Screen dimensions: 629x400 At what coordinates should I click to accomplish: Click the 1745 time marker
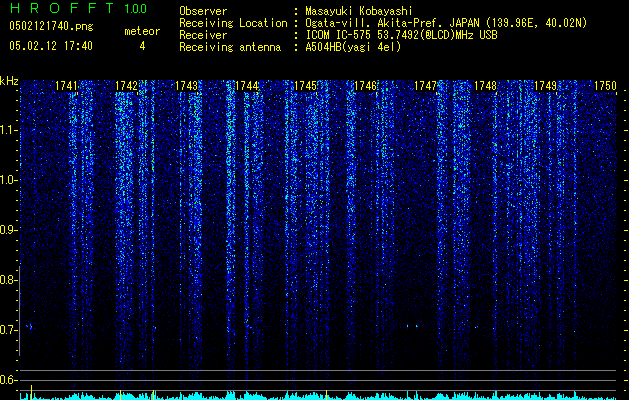pyautogui.click(x=306, y=86)
